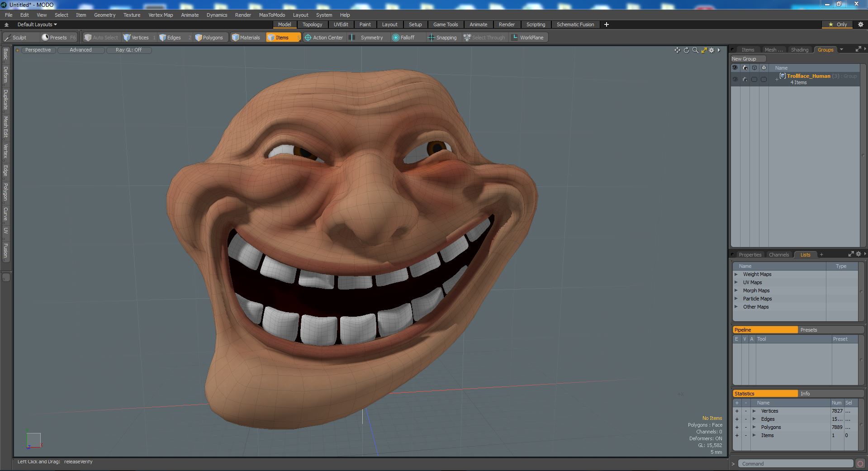Open the Shading tab in right panel
The image size is (868, 471).
click(799, 50)
